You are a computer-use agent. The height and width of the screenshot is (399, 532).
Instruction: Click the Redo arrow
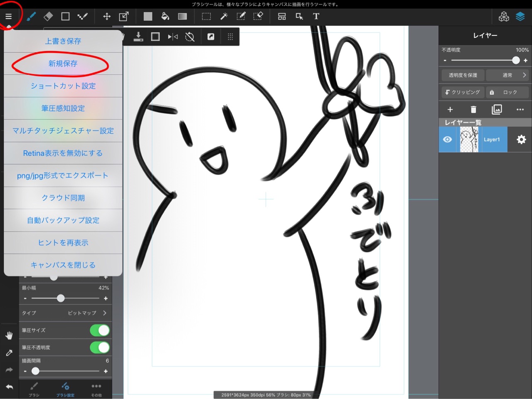tap(9, 370)
